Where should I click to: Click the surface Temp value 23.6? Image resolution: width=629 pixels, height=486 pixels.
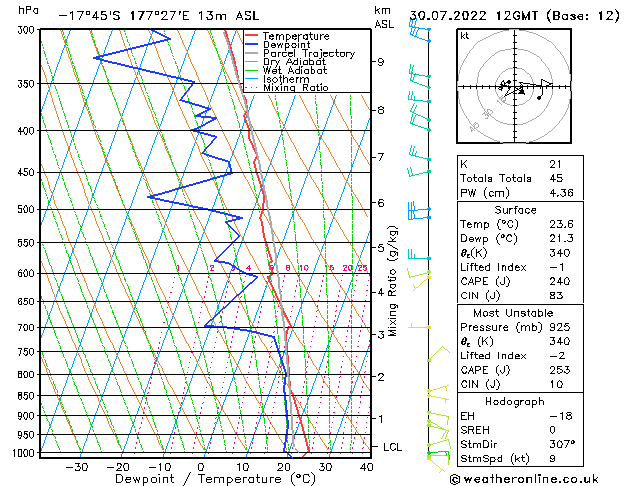tap(562, 224)
